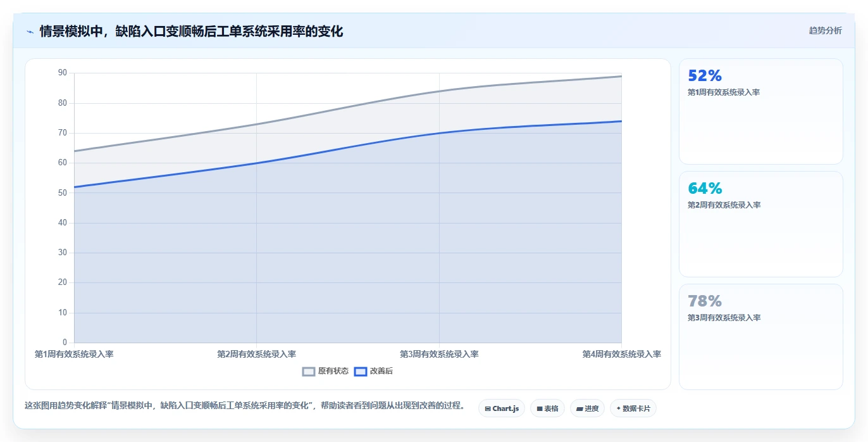
Task: Toggle the 改善后 legend series
Action: tap(373, 371)
